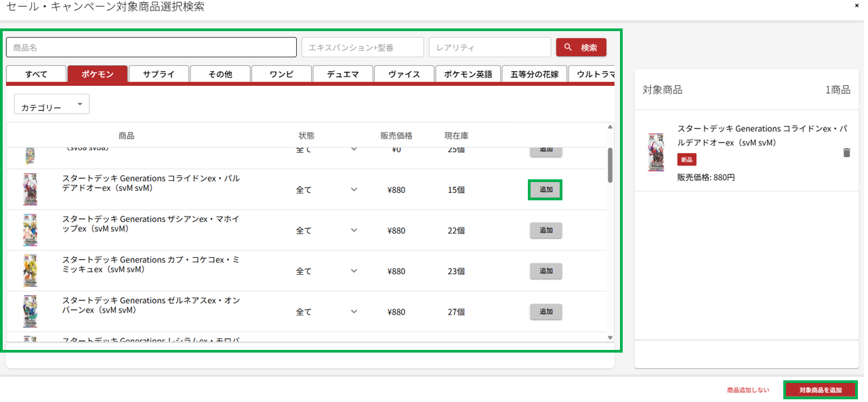Close the product selection dialog

(858, 5)
